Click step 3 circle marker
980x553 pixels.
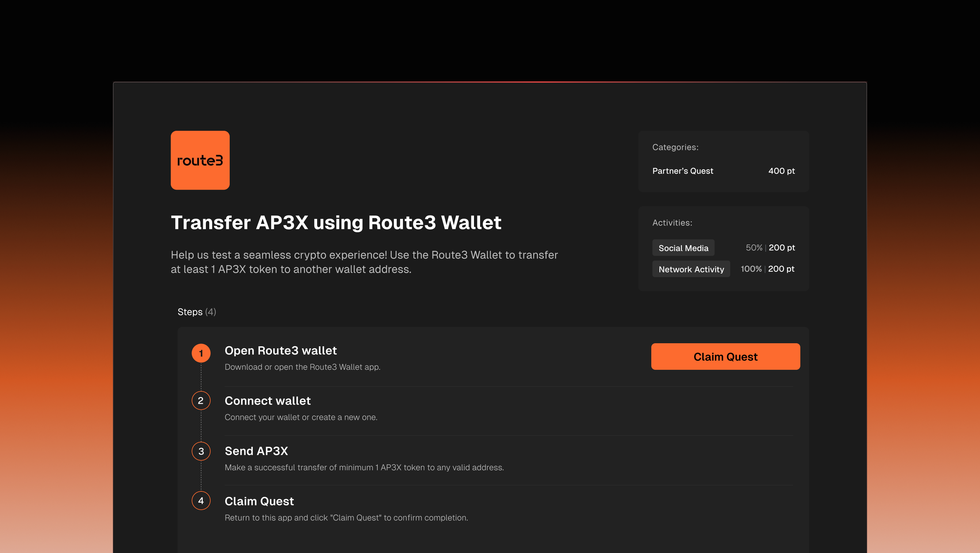point(201,451)
